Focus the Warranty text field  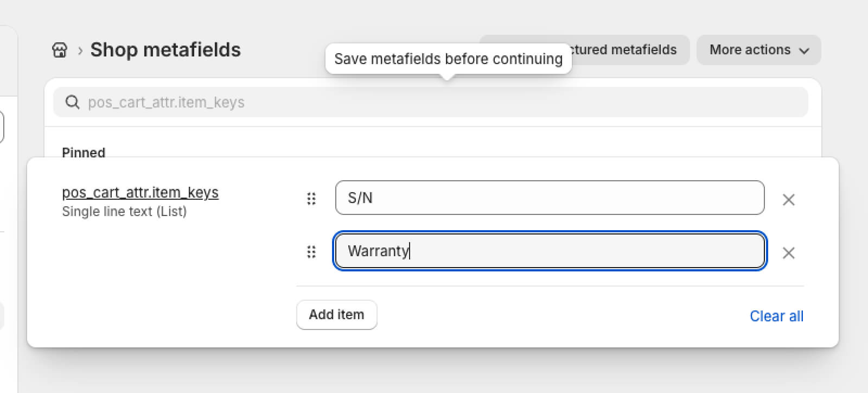click(550, 251)
